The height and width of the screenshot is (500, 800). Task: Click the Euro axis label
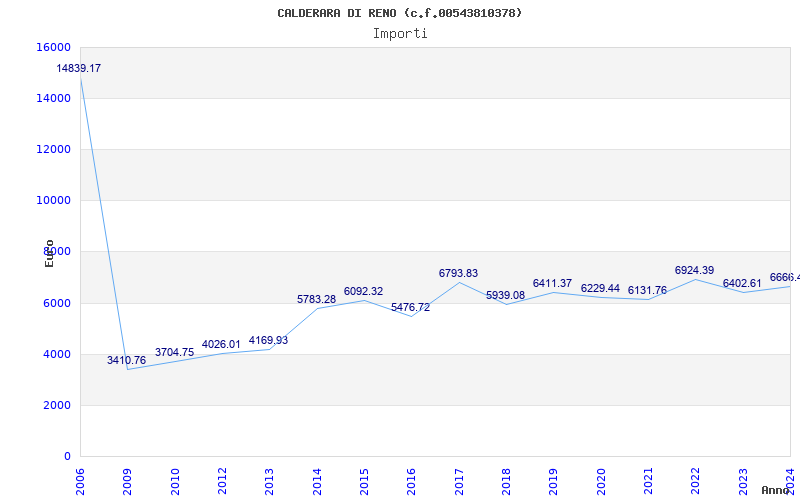[x=49, y=253]
